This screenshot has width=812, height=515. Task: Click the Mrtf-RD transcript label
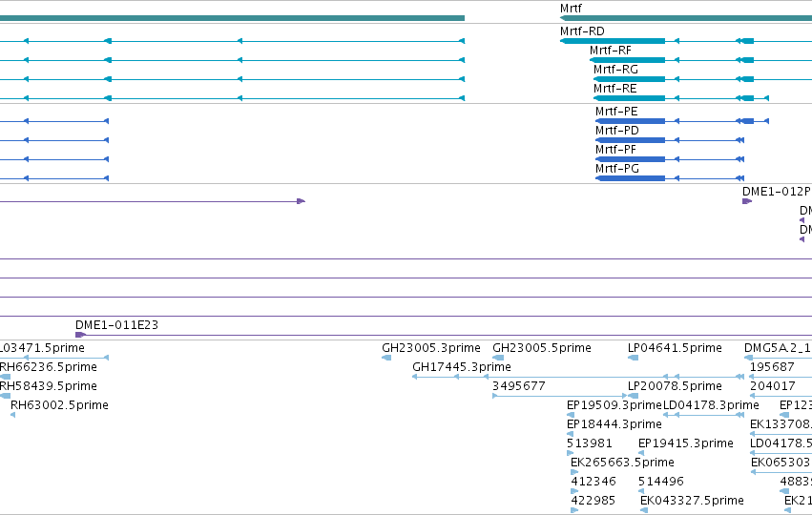pyautogui.click(x=582, y=31)
